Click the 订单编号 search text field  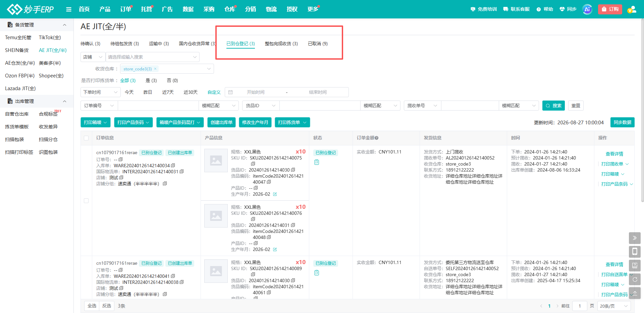coord(158,106)
